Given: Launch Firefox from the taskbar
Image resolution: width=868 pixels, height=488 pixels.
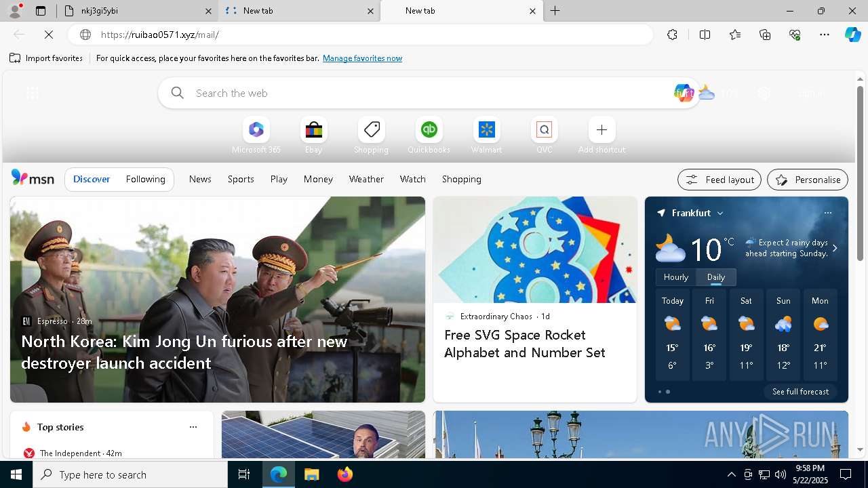Looking at the screenshot, I should tap(345, 474).
